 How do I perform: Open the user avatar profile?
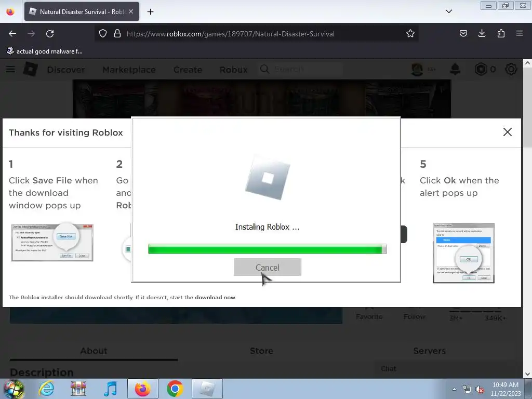coord(417,69)
